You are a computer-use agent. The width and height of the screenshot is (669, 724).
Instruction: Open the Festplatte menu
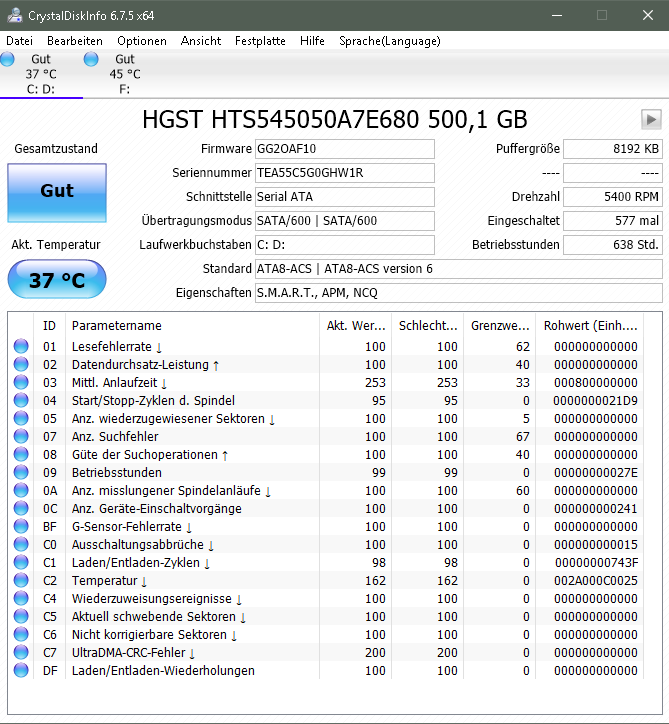click(260, 41)
